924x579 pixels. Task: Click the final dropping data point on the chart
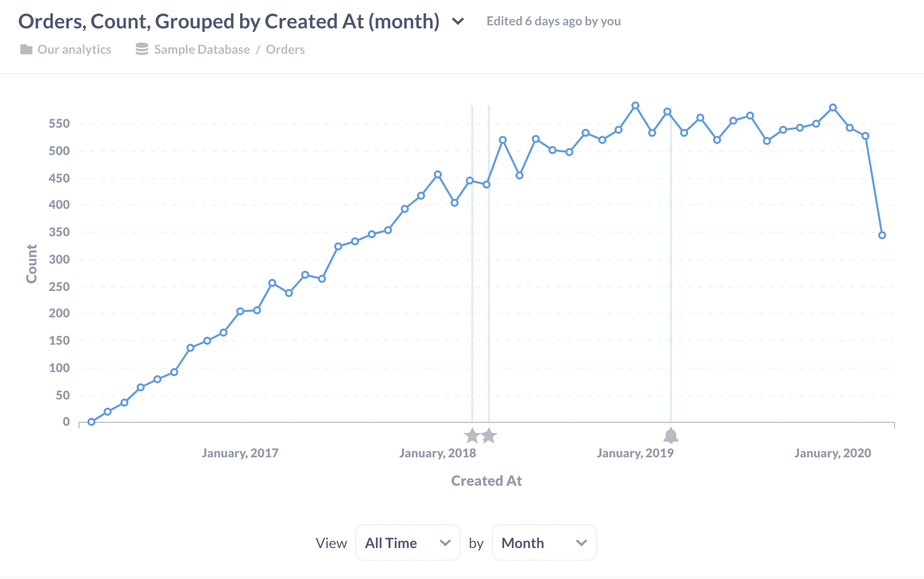(x=882, y=235)
